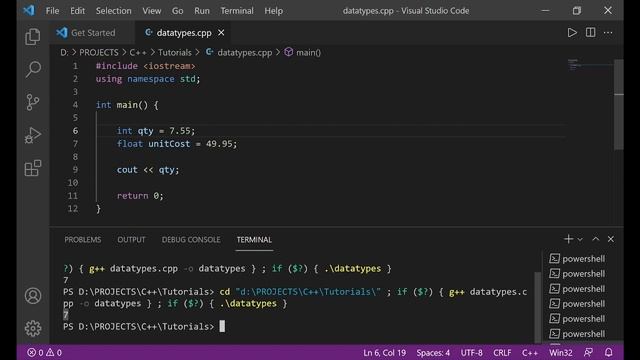Open the errors and warnings status item
The image size is (640, 360).
[44, 353]
